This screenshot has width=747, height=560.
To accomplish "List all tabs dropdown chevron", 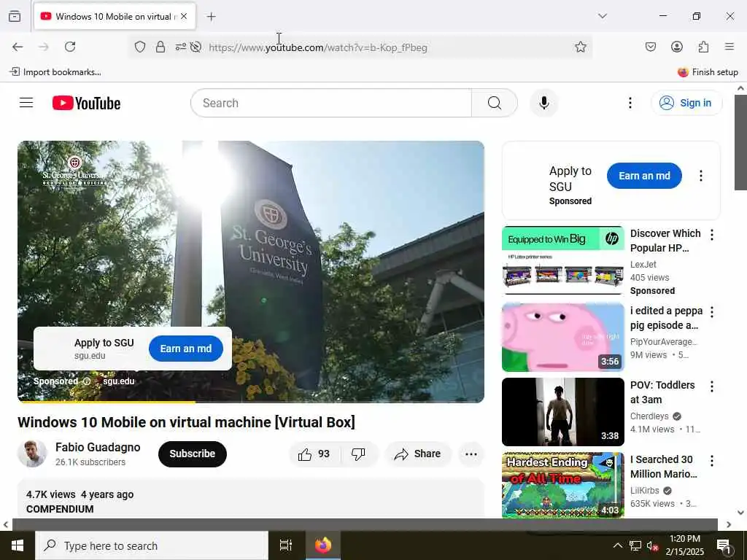I will [602, 16].
